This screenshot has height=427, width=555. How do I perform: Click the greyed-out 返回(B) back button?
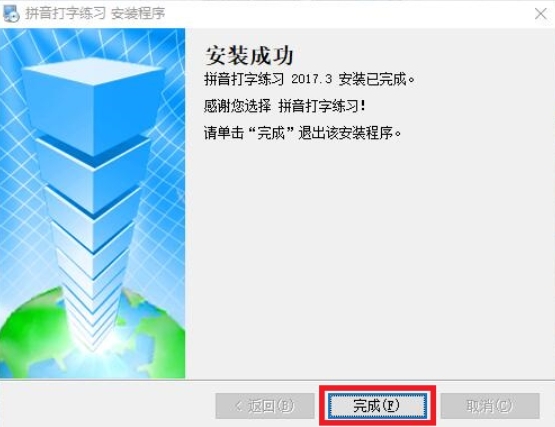pyautogui.click(x=265, y=406)
